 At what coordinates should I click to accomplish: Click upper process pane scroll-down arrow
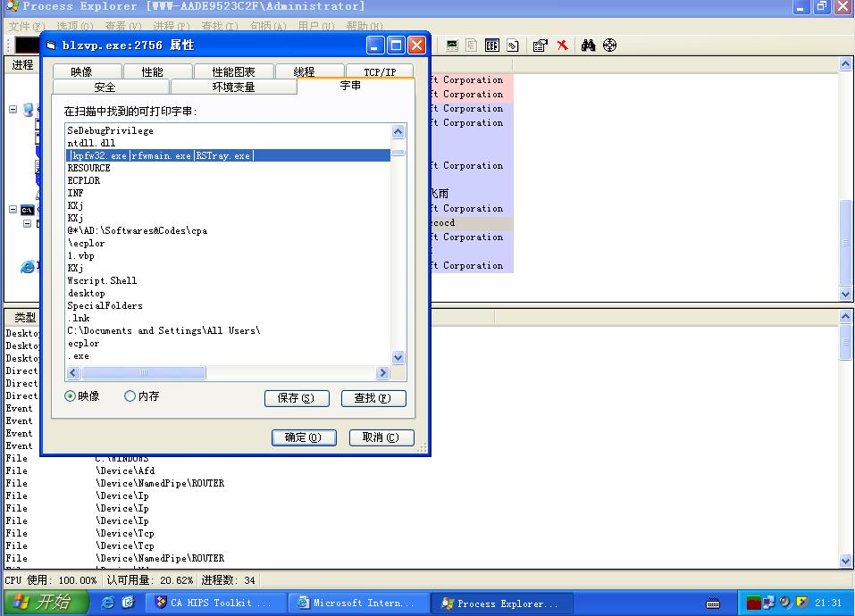845,294
